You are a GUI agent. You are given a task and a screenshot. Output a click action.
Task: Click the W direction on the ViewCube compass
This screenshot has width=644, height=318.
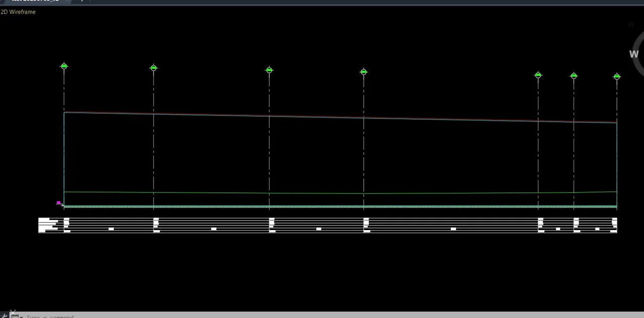634,54
